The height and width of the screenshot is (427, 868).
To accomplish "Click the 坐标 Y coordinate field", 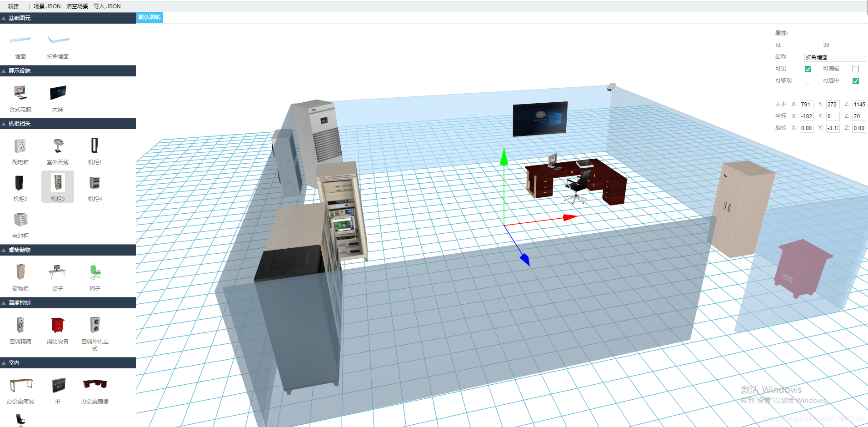I will click(833, 116).
